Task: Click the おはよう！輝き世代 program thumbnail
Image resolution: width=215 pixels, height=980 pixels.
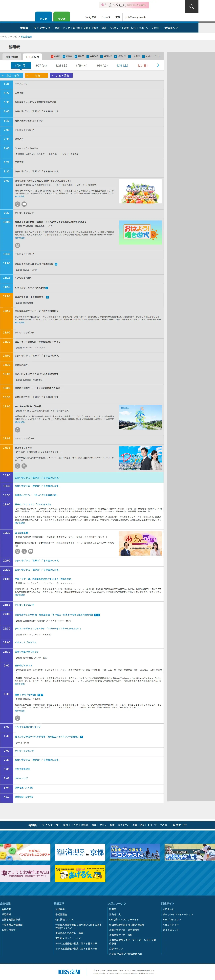Action: point(140,233)
